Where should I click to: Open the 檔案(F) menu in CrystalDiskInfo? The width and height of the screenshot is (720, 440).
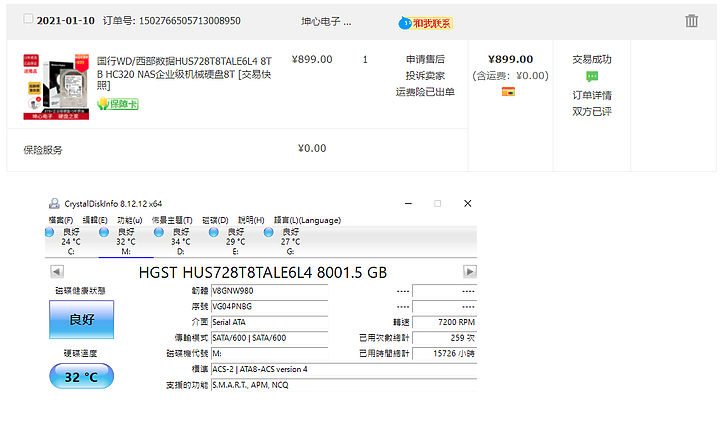(61, 220)
